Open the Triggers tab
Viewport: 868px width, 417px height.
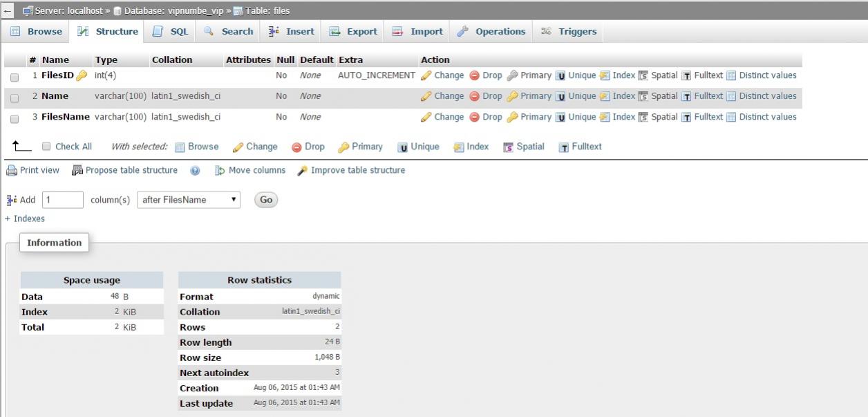[569, 31]
